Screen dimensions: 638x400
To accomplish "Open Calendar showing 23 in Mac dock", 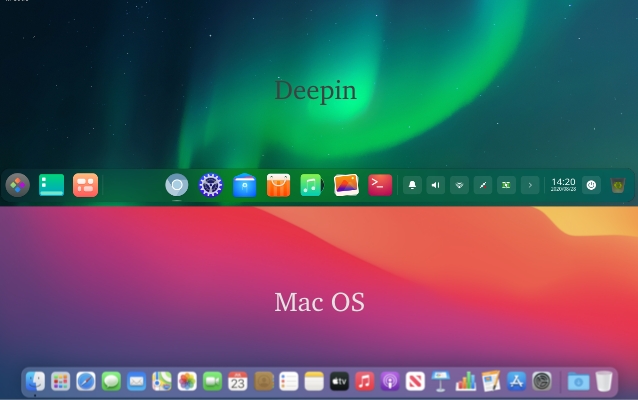I will (x=238, y=382).
